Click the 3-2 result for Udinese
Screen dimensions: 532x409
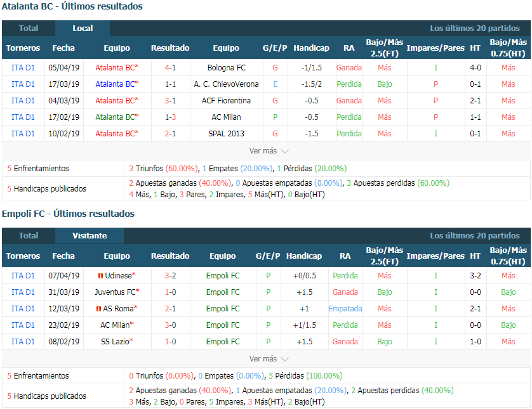tap(170, 276)
